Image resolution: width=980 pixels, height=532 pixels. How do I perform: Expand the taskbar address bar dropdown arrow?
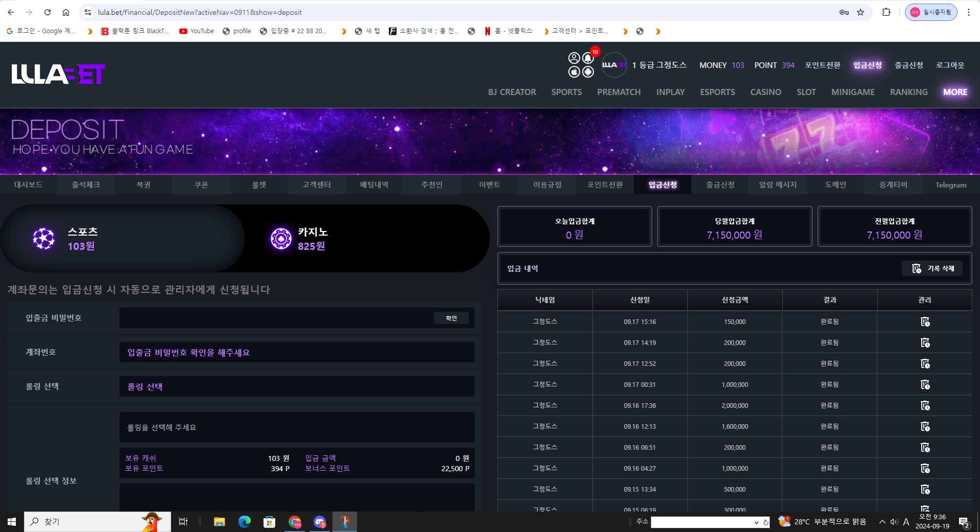[x=756, y=522]
